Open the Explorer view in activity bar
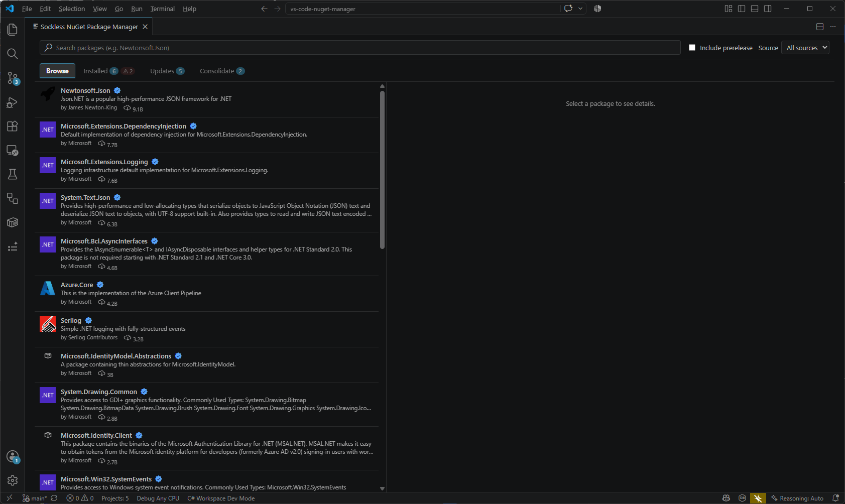This screenshot has width=845, height=504. click(13, 30)
